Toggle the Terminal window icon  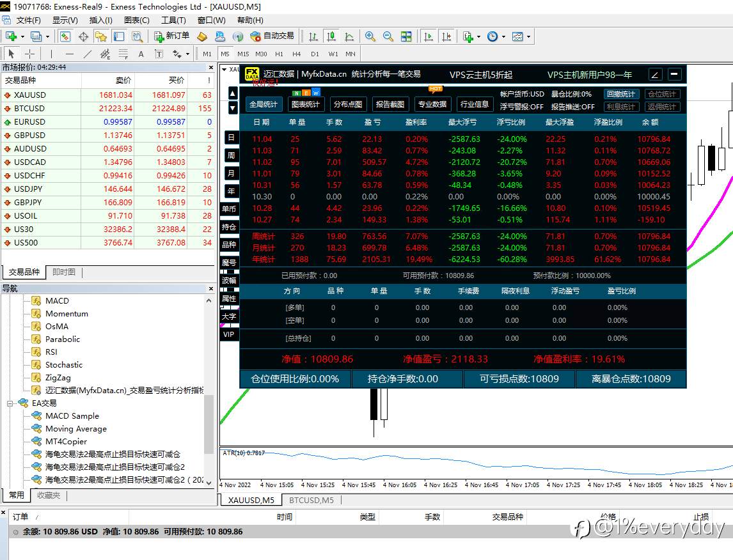(x=119, y=36)
